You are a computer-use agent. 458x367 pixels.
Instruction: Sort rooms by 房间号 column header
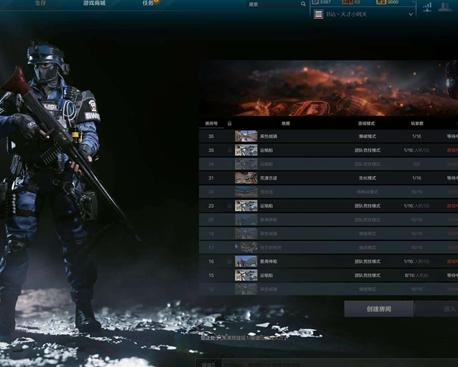tap(211, 124)
